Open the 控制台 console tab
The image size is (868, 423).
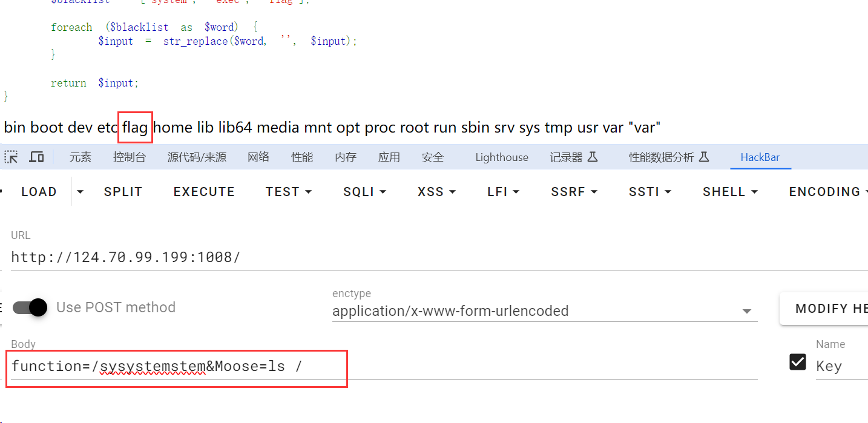[x=130, y=157]
